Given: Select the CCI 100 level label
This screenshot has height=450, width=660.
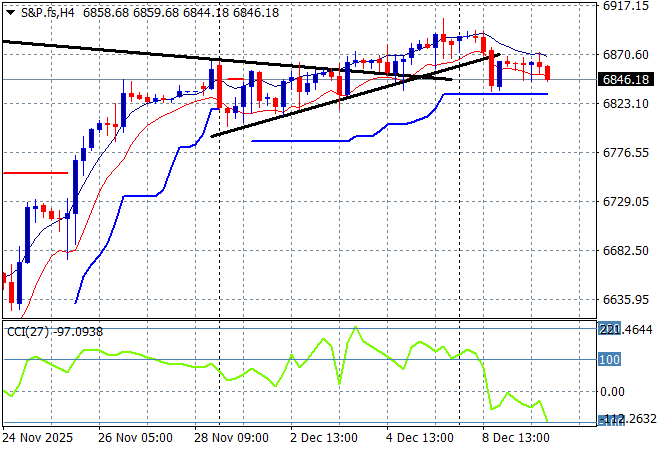Looking at the screenshot, I should [609, 359].
